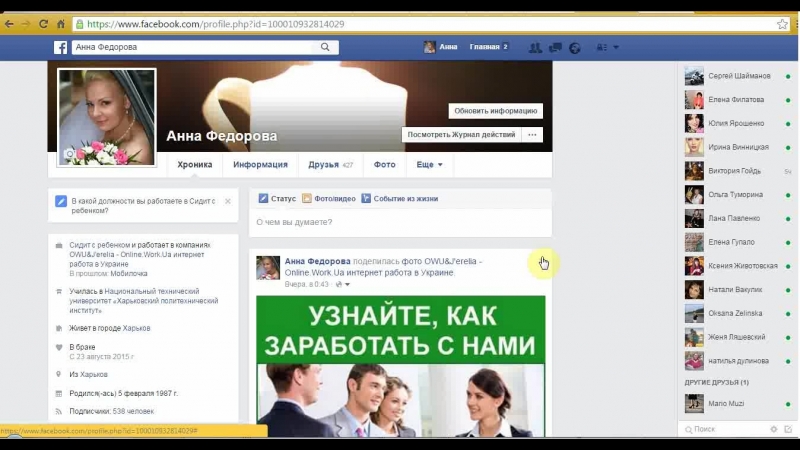Open the Харьков link in Живет в городе

[136, 328]
